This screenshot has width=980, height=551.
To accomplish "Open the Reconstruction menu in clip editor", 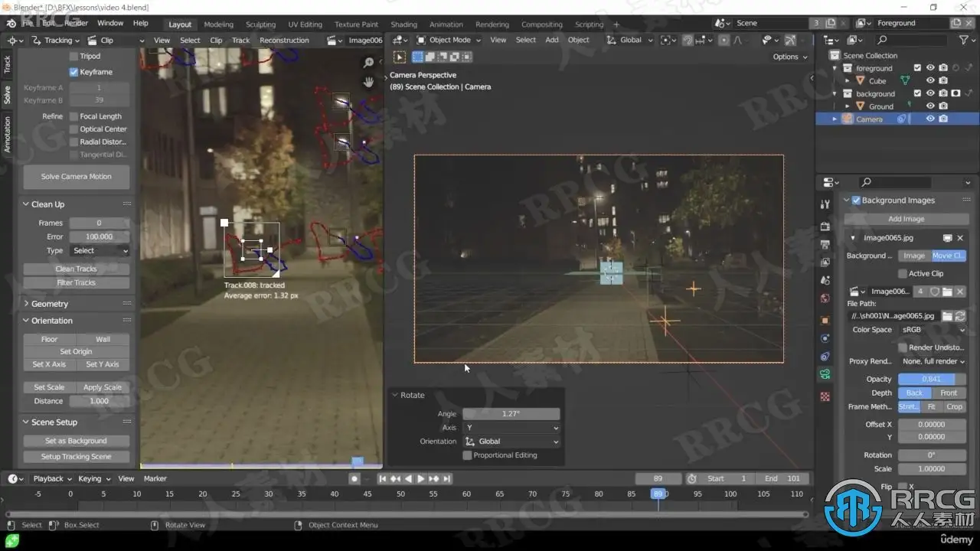I will tap(284, 41).
